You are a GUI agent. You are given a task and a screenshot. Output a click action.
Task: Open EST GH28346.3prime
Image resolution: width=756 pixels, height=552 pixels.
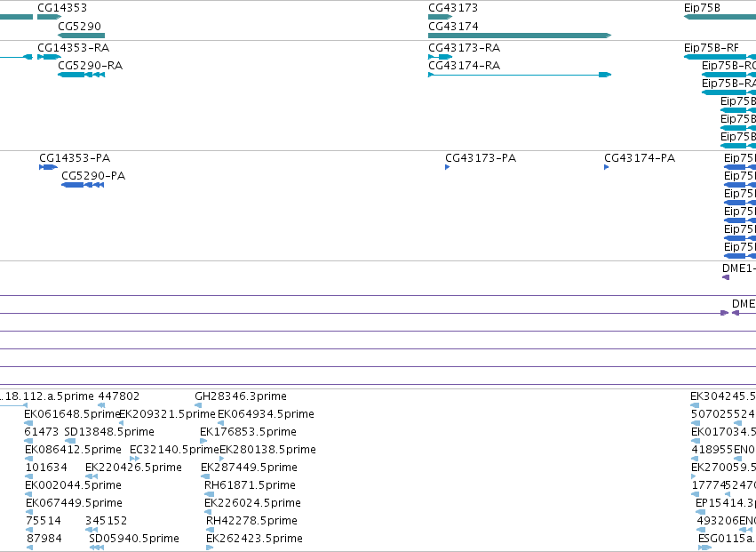241,396
